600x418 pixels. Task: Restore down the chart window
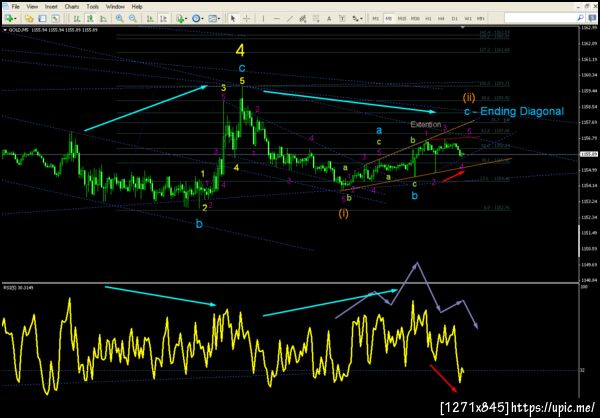click(587, 7)
